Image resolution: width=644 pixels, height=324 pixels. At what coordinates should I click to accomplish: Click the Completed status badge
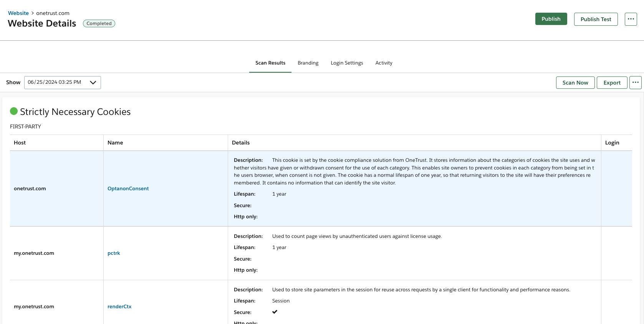pos(99,23)
